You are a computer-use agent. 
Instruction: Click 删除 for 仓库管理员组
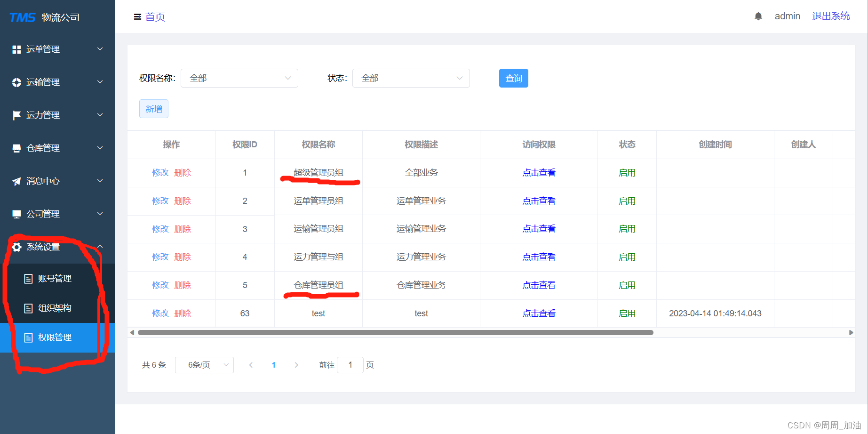click(183, 285)
